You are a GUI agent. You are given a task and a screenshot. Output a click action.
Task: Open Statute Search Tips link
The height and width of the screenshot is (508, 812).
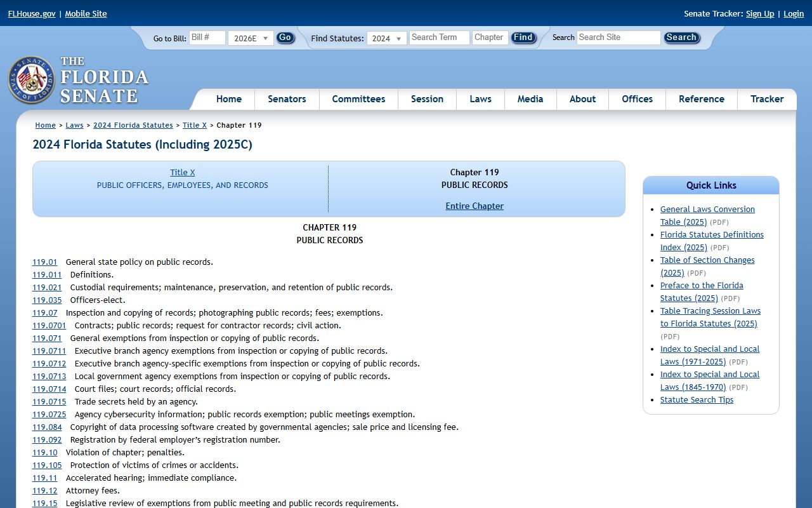pyautogui.click(x=697, y=399)
